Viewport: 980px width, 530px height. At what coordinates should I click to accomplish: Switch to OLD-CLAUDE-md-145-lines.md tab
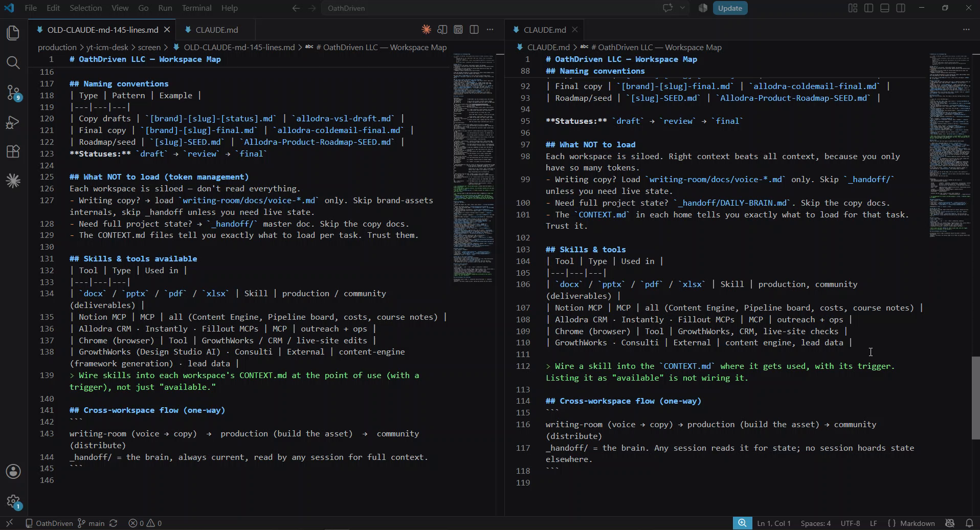click(102, 30)
